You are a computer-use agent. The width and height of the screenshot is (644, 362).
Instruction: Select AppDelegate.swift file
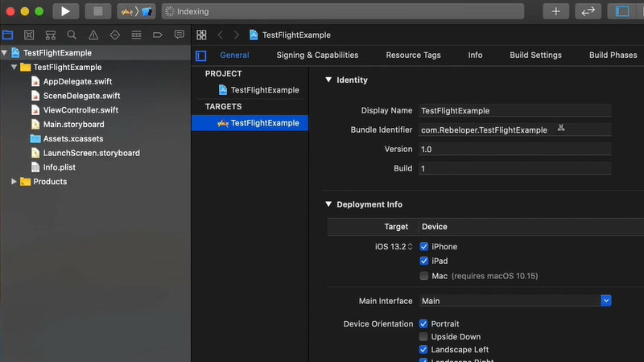(x=77, y=81)
